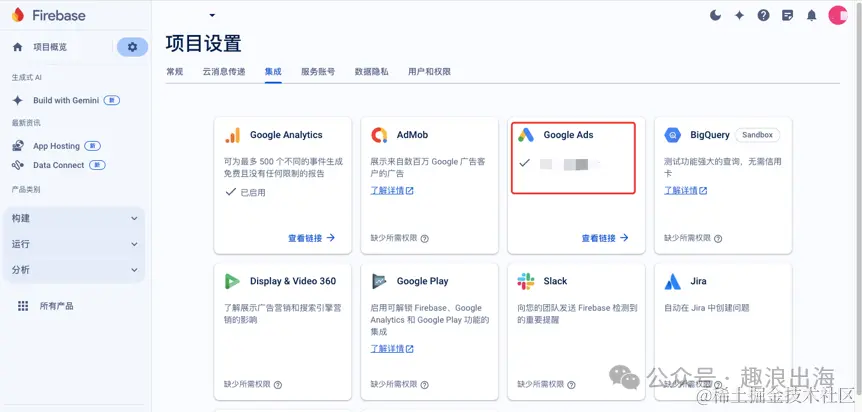Toggle dark mode moon icon
The width and height of the screenshot is (862, 412).
pyautogui.click(x=715, y=15)
